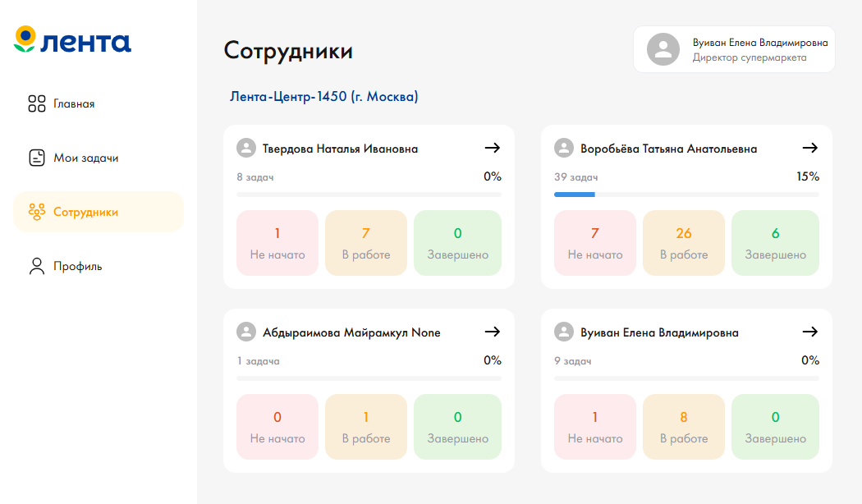Image resolution: width=862 pixels, height=504 pixels.
Task: Open the Главная grid icon
Action: pyautogui.click(x=37, y=103)
